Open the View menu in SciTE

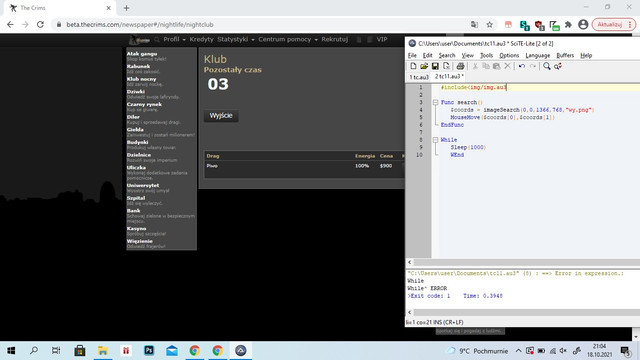pos(467,55)
